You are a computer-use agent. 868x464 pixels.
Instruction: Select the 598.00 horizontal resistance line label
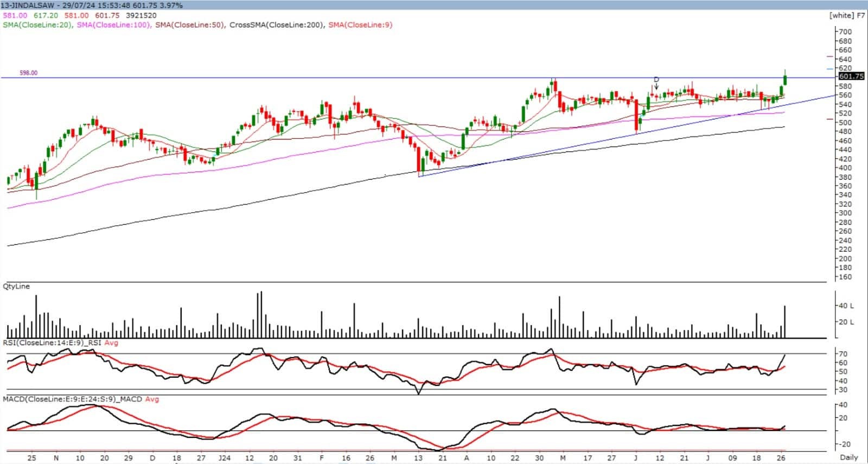28,73
